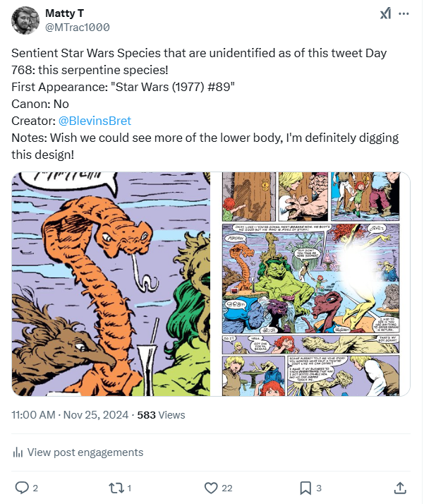Screen dimensions: 424x504
Task: Open the @BlevinsBret mention link
Action: (x=94, y=121)
